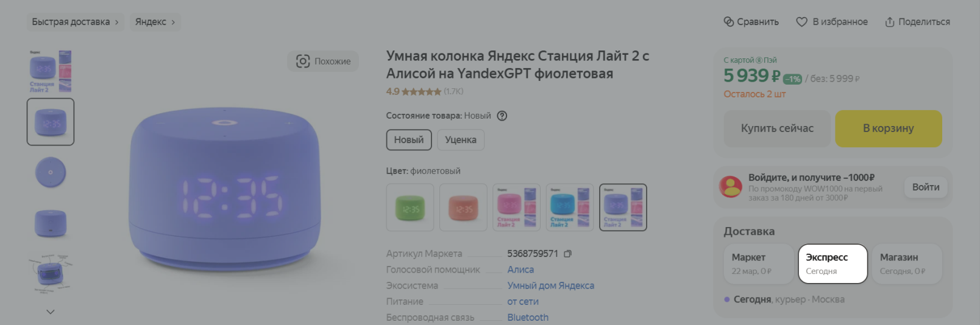Choose the blue speaker color option

[570, 208]
